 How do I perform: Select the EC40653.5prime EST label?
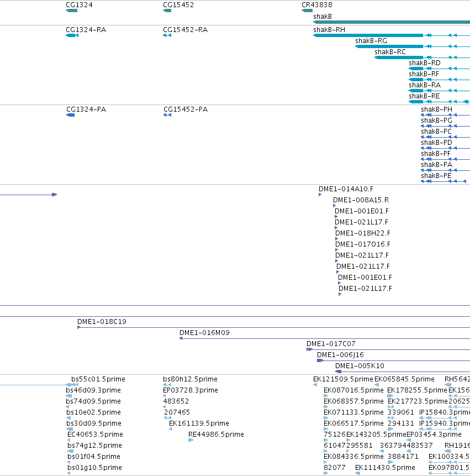(95, 435)
